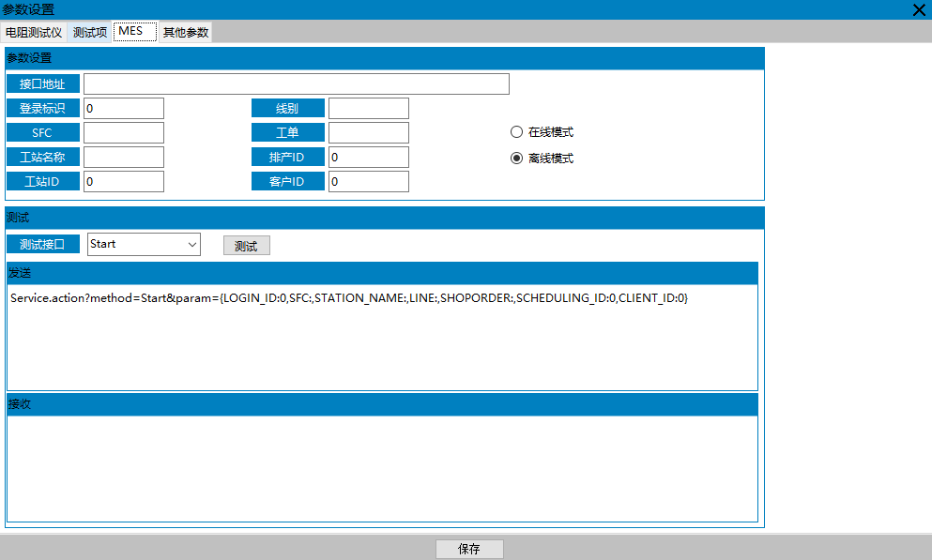Open the 测试项 tab
This screenshot has width=932, height=560.
tap(90, 32)
